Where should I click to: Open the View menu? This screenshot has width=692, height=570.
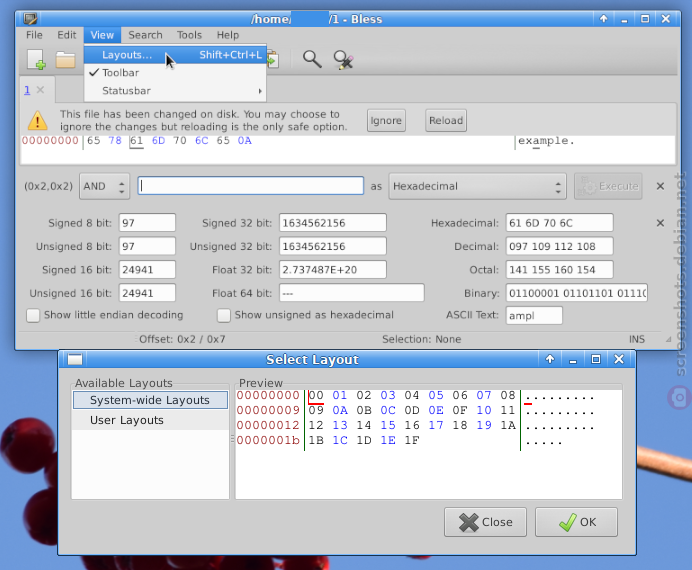pyautogui.click(x=102, y=35)
